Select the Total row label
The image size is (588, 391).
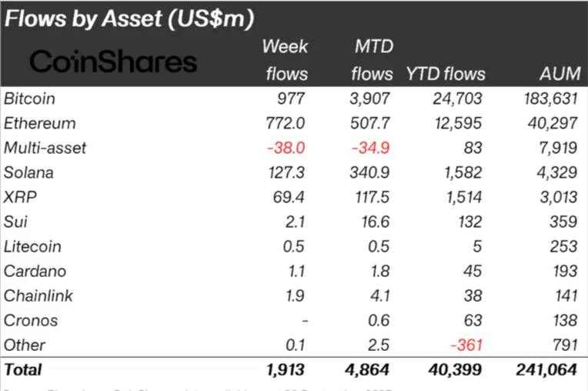(23, 370)
